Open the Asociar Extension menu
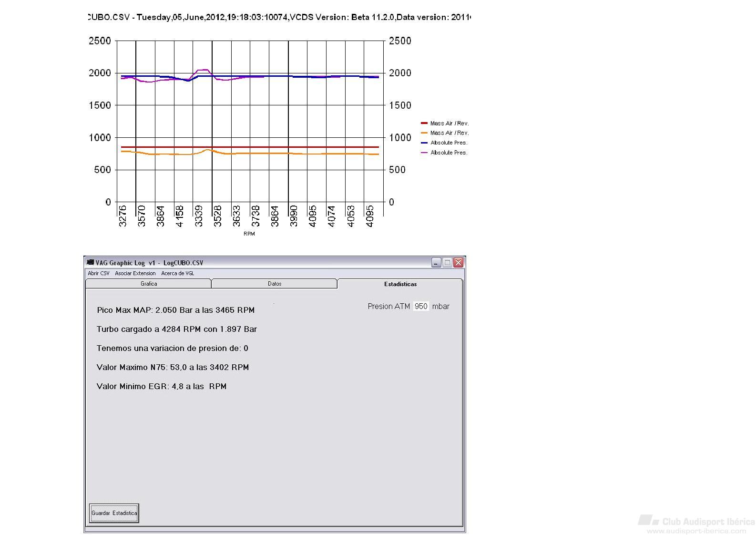756x535 pixels. 135,273
